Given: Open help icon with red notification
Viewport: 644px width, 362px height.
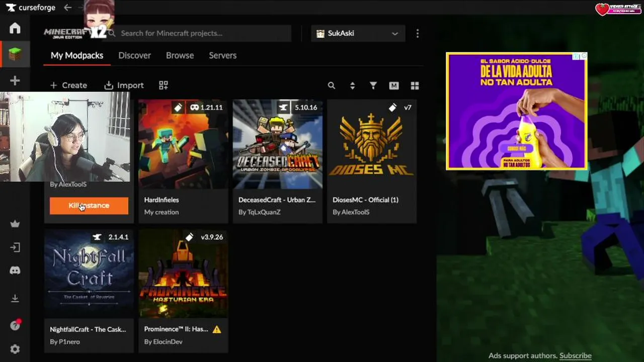Looking at the screenshot, I should click(x=15, y=325).
